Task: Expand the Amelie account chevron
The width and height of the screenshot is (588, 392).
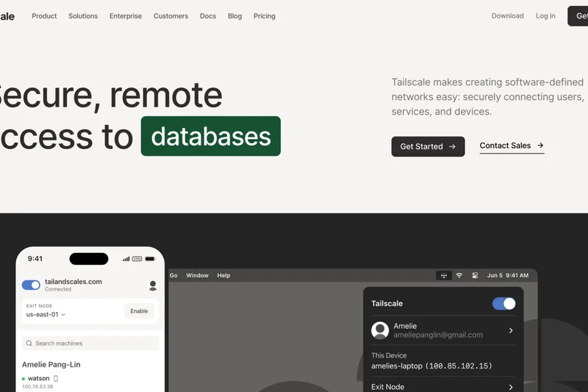Action: [x=511, y=331]
